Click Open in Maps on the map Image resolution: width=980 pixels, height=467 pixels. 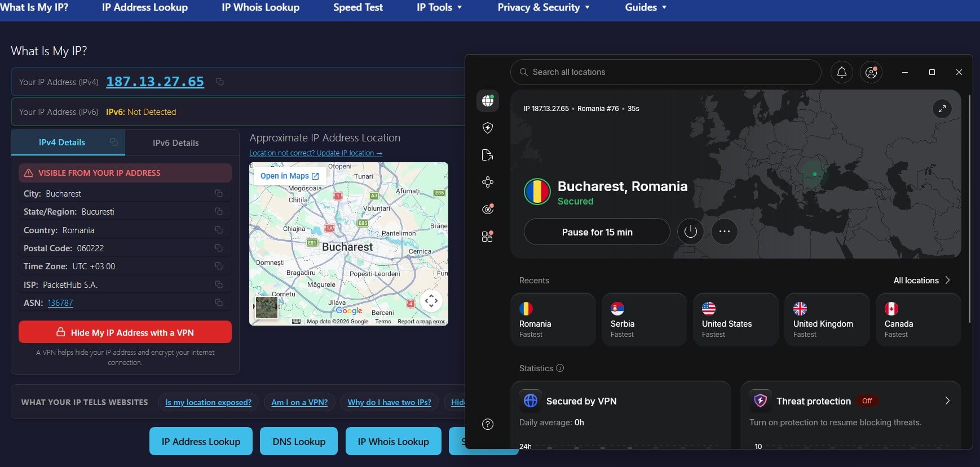point(290,176)
